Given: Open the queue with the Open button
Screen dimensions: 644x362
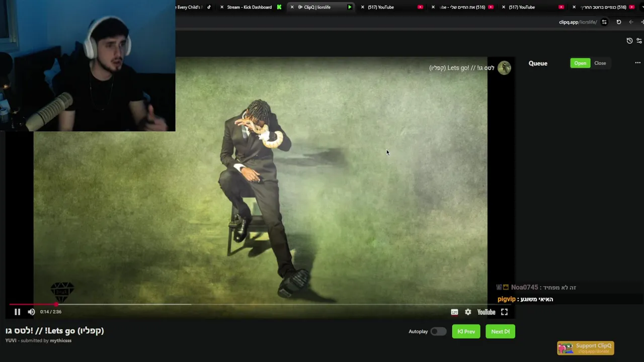Looking at the screenshot, I should pyautogui.click(x=580, y=63).
